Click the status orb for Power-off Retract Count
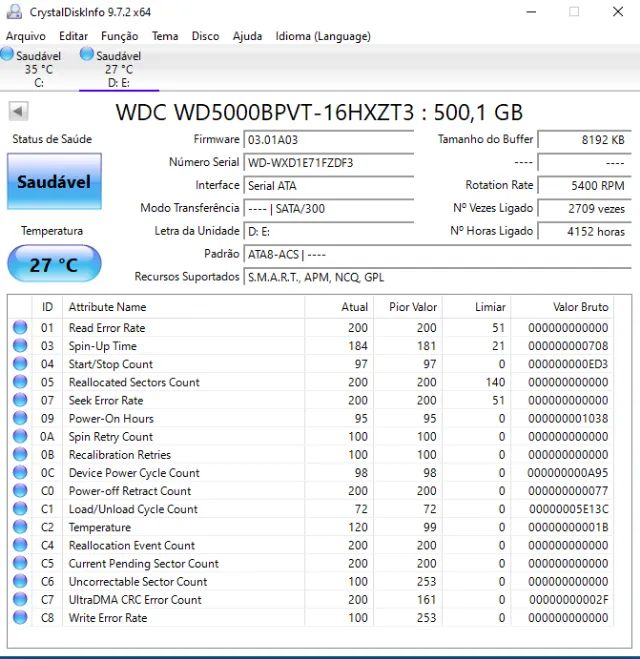 click(x=20, y=490)
